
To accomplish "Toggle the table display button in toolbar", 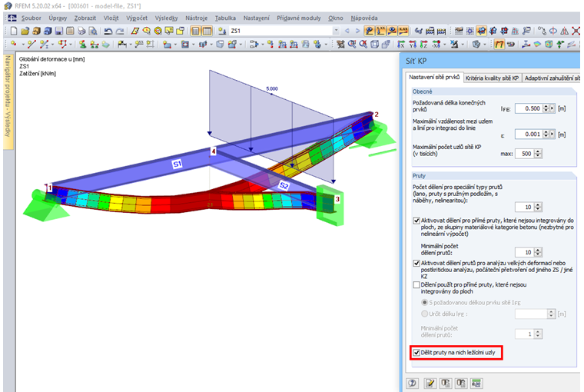I will pos(207,31).
